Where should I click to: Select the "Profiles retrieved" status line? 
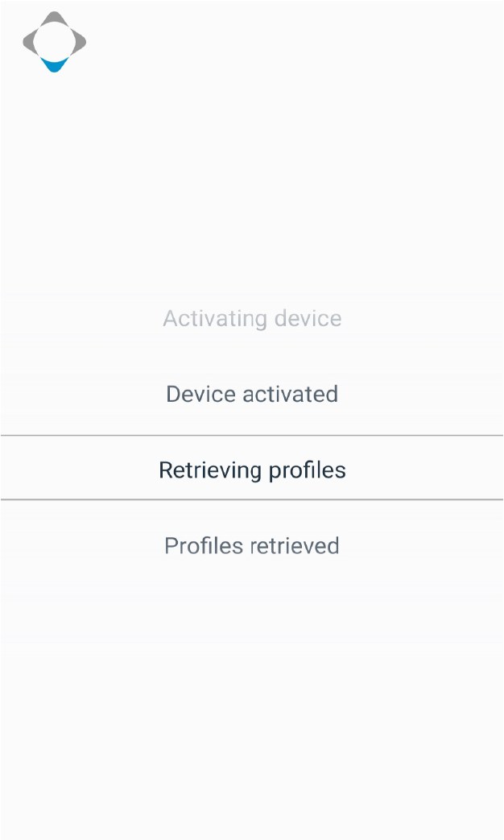click(252, 546)
